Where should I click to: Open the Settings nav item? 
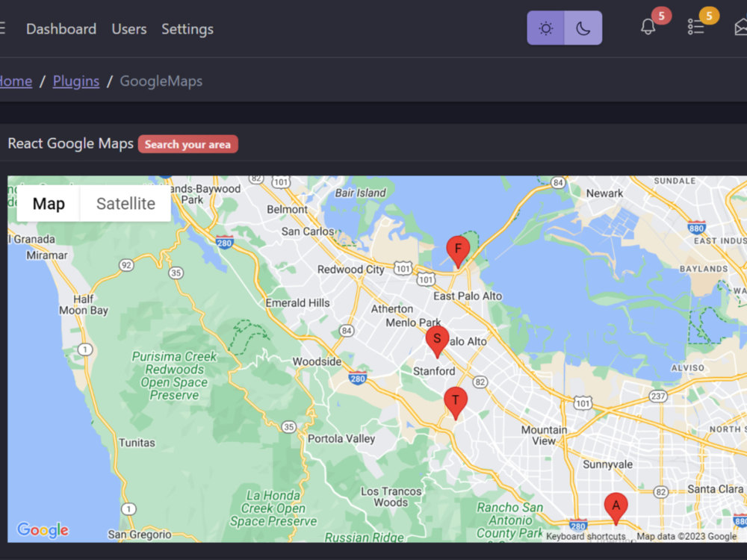187,29
